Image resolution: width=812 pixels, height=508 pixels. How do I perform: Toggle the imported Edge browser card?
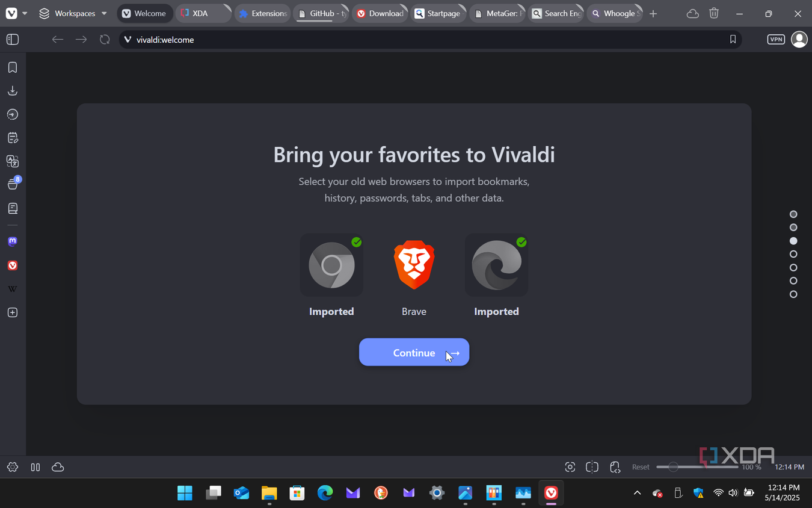[x=496, y=265]
